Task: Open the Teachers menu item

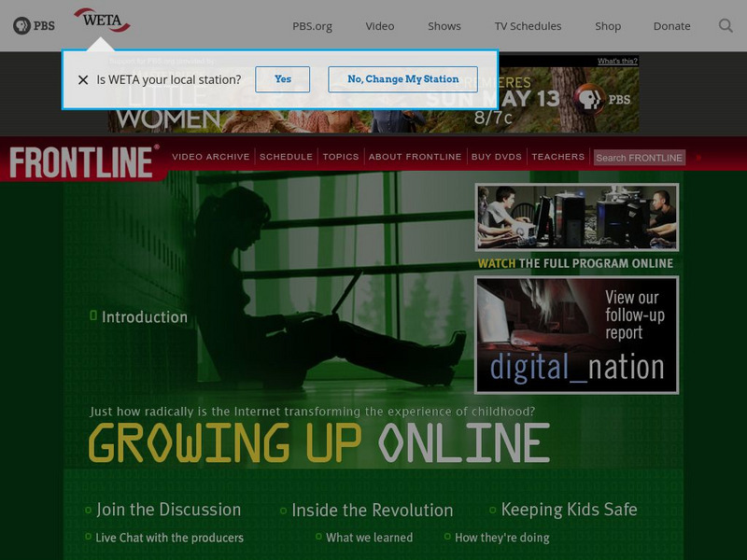Action: (x=557, y=157)
